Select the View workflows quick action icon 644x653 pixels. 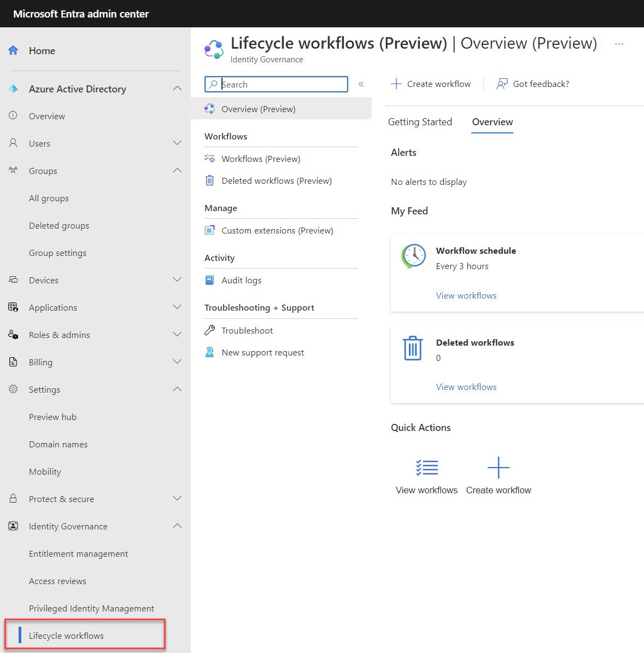click(x=427, y=467)
